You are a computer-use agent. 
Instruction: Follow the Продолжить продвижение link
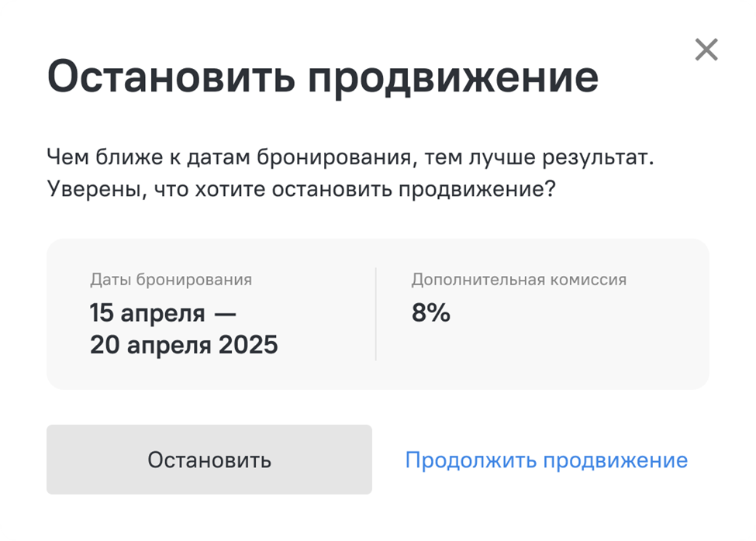(x=547, y=460)
